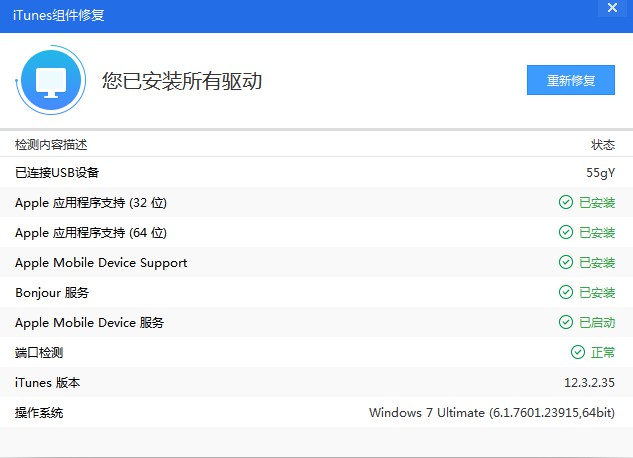Click the 状态 column header
The width and height of the screenshot is (633, 458).
[603, 144]
